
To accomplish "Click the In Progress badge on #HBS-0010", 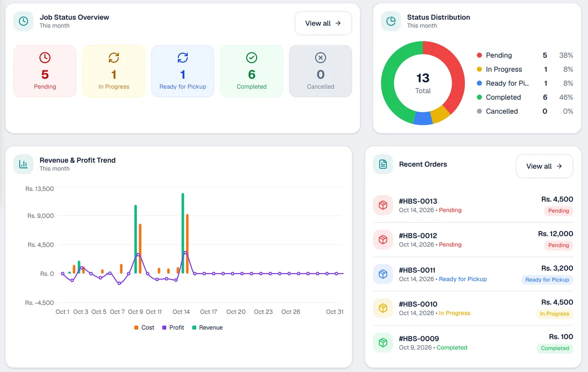I will coord(554,314).
